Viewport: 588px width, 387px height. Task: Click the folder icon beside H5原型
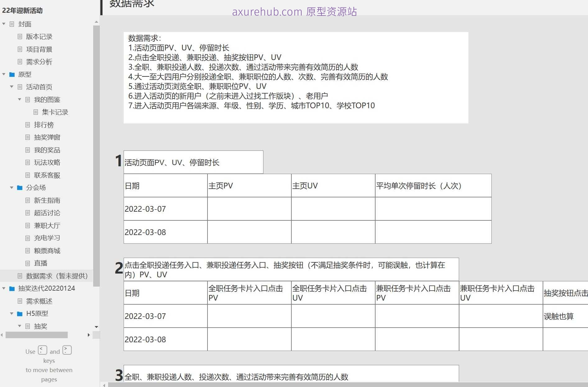[20, 314]
